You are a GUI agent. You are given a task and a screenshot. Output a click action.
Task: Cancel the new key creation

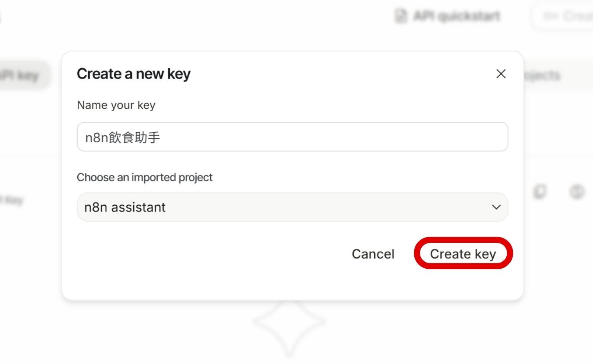point(373,254)
